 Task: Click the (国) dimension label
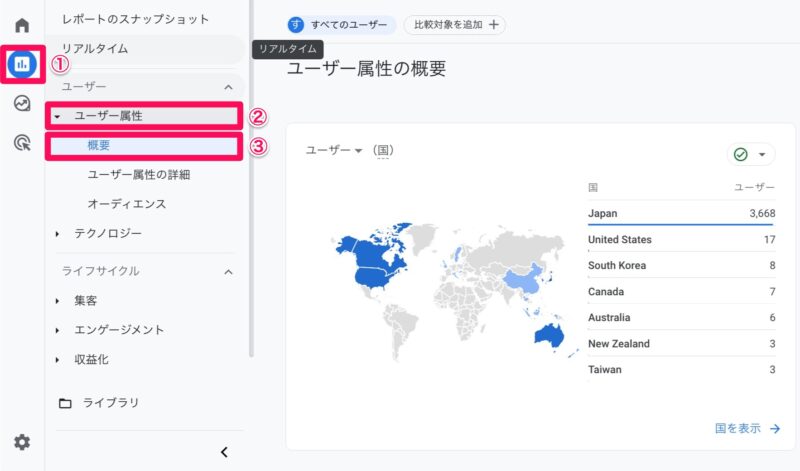point(383,151)
